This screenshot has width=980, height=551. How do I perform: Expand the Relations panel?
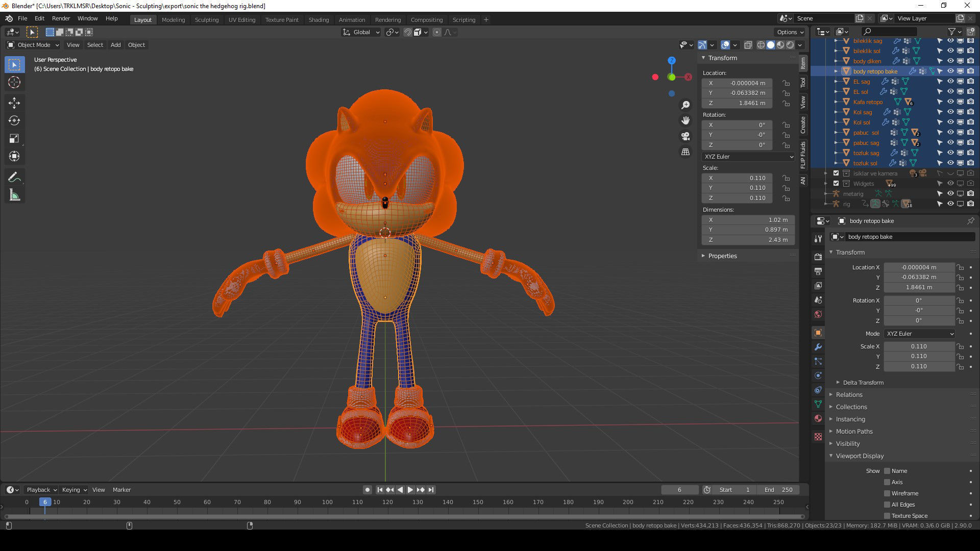(x=849, y=395)
